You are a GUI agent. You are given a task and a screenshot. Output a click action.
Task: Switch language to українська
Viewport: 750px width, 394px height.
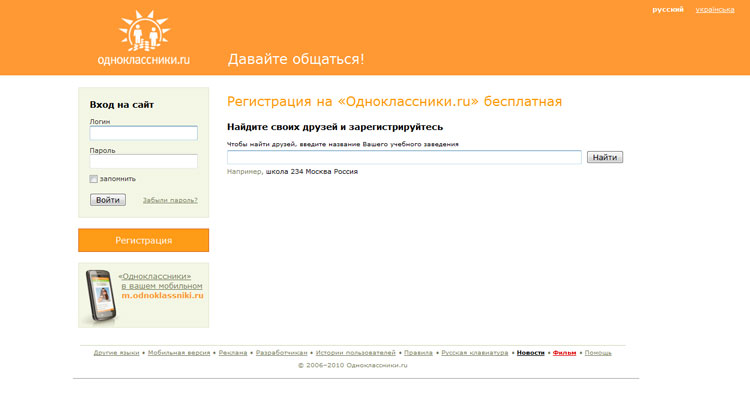coord(715,10)
